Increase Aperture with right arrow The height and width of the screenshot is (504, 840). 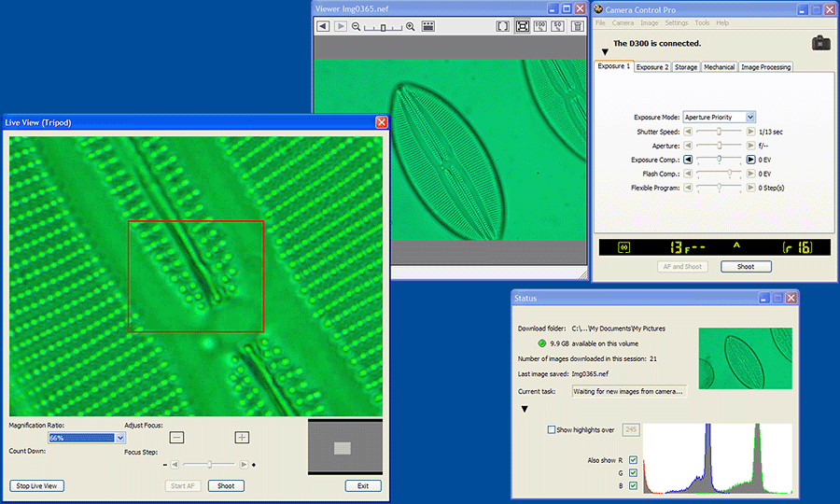(x=750, y=146)
